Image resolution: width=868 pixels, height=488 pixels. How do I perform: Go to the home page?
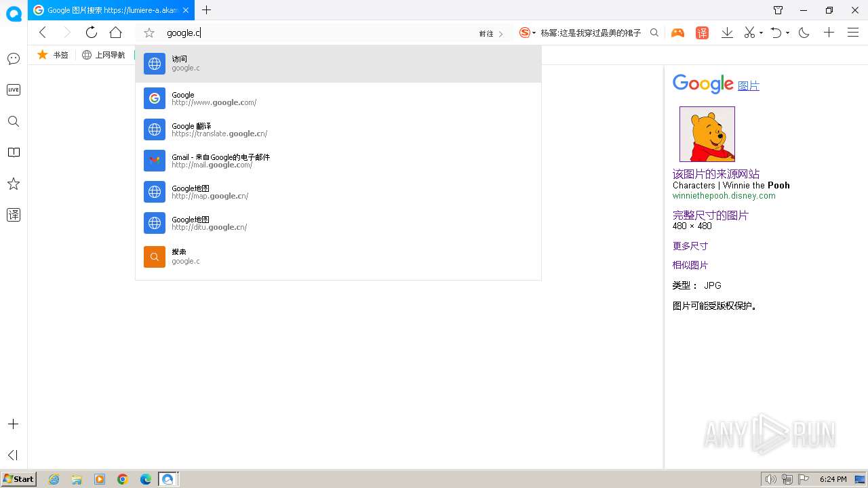point(115,33)
